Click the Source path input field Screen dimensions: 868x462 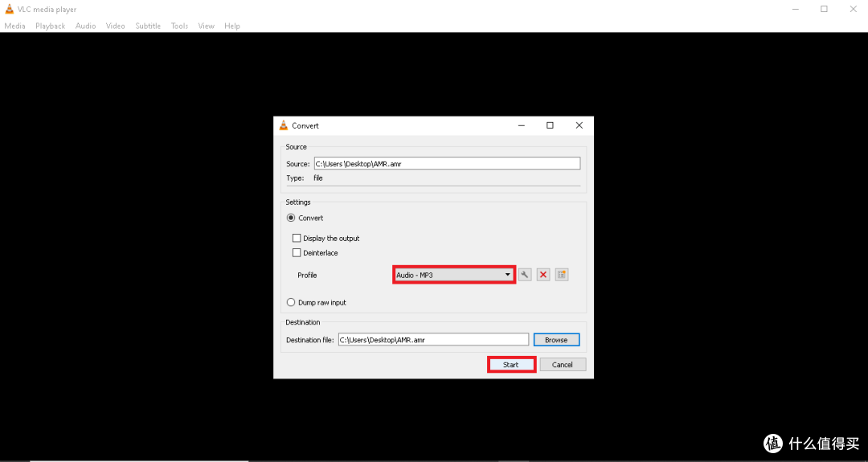pyautogui.click(x=448, y=164)
